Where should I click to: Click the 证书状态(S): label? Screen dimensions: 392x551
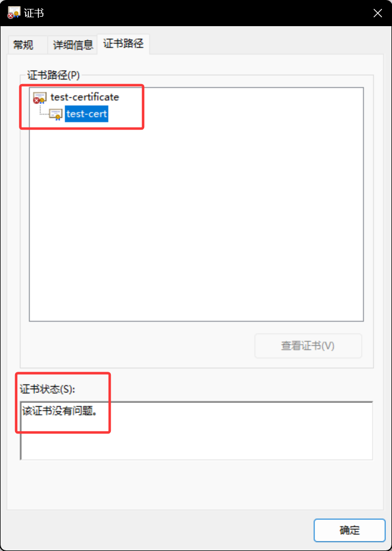point(48,389)
